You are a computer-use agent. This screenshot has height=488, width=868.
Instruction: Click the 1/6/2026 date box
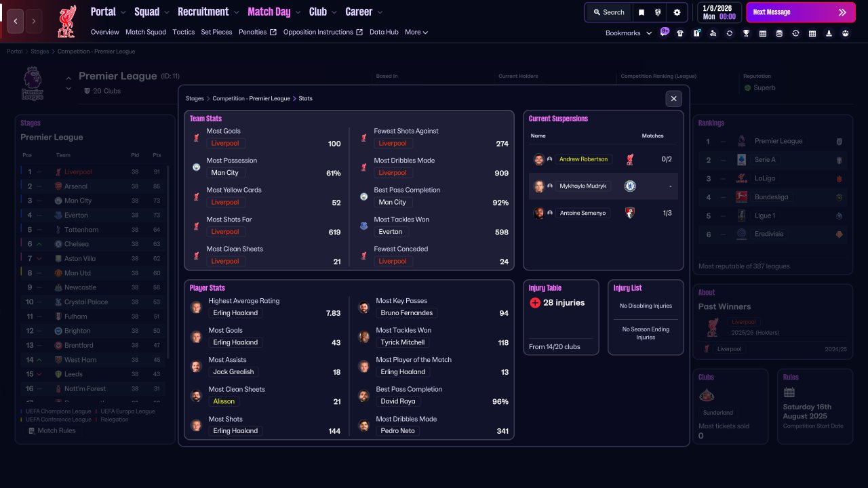[719, 12]
